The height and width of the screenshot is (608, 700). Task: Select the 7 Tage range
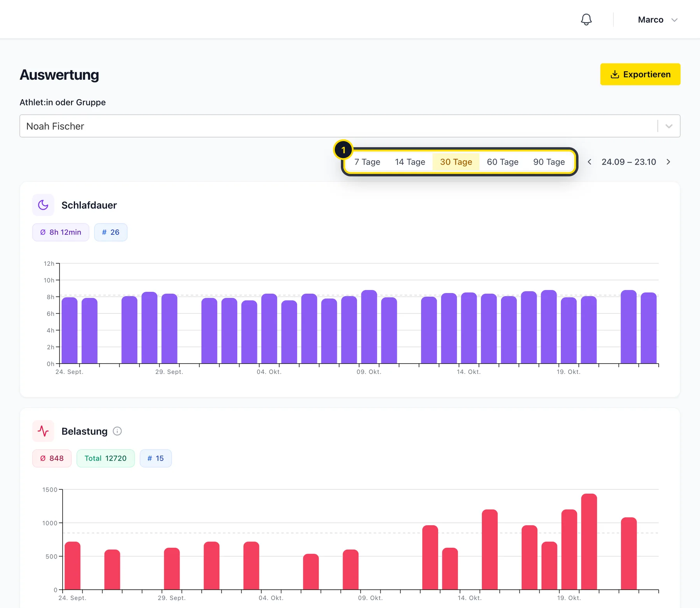click(x=367, y=162)
